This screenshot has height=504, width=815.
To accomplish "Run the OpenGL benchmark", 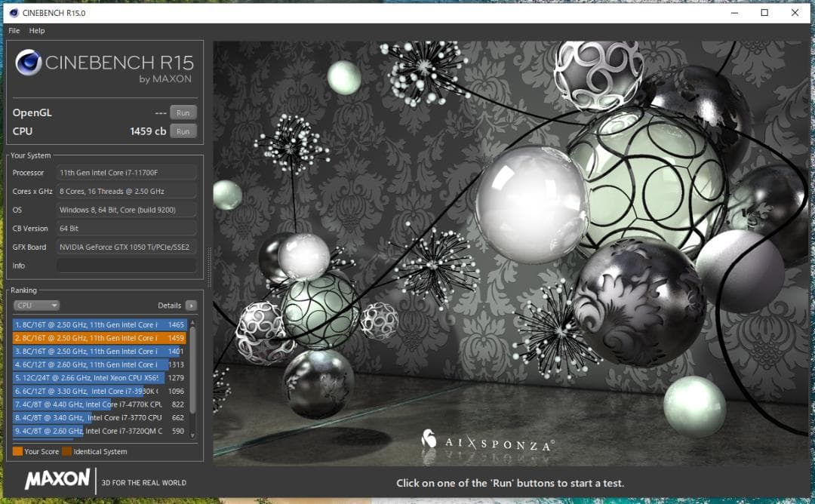I will click(x=183, y=112).
